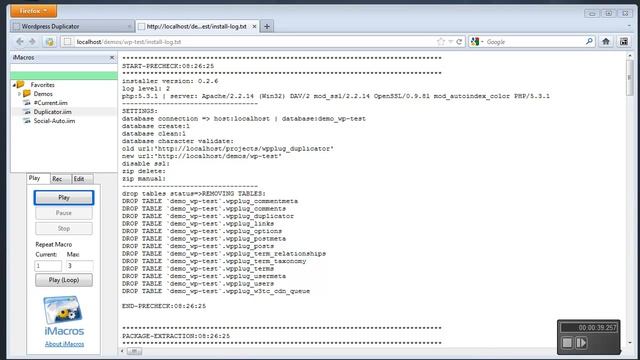Open the Firefox application menu button
This screenshot has width=640, height=360.
click(33, 11)
